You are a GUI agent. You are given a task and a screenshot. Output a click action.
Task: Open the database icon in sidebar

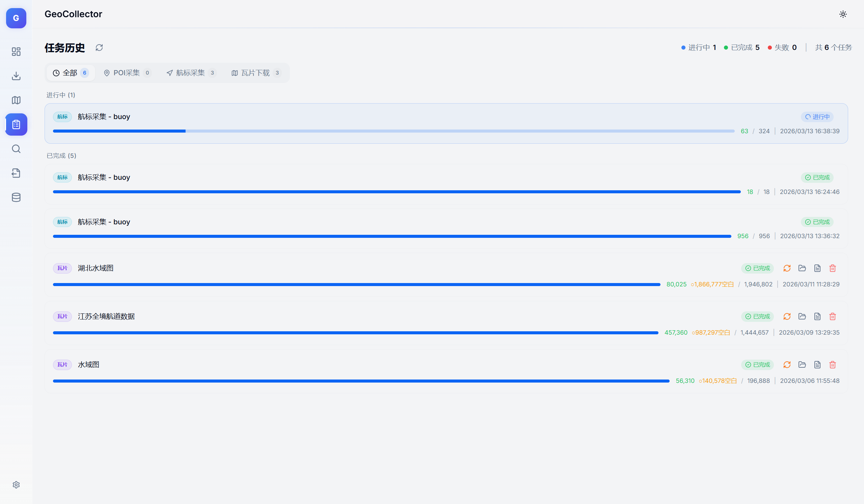coord(16,197)
